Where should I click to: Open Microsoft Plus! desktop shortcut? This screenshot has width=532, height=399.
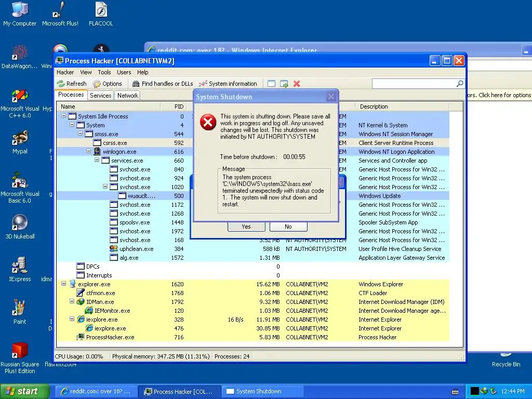[60, 14]
